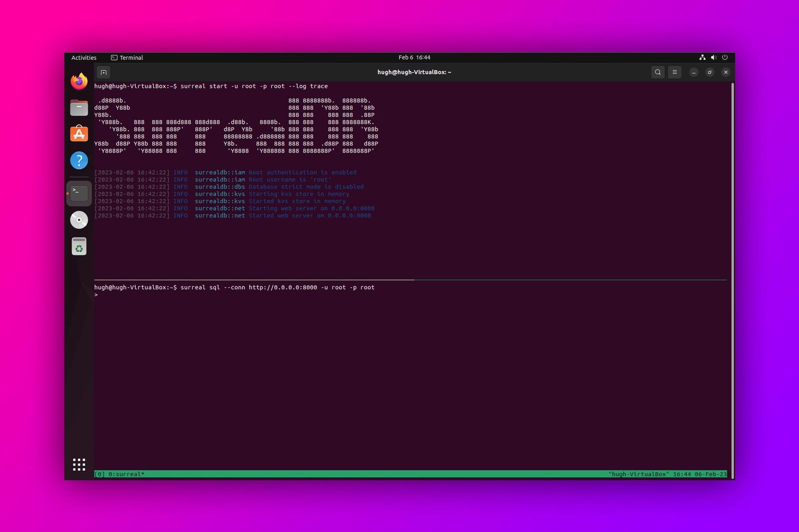Show Applications grid in dock
Viewport: 799px width, 532px height.
[x=79, y=465]
